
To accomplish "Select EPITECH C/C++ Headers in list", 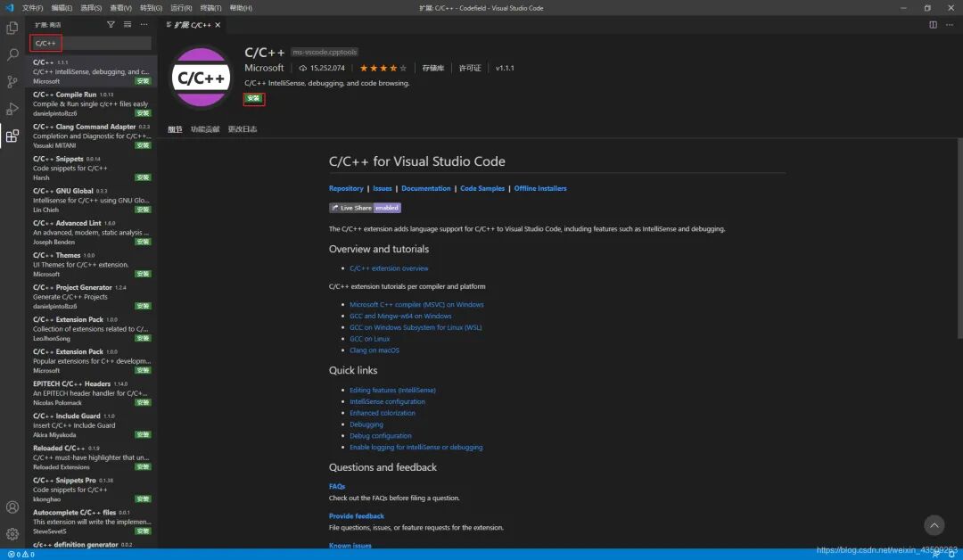I will (91, 393).
